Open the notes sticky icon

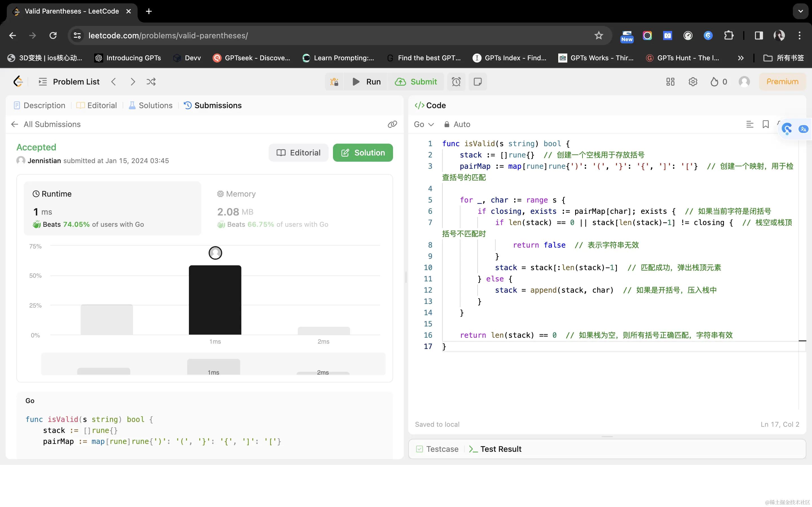(x=477, y=82)
